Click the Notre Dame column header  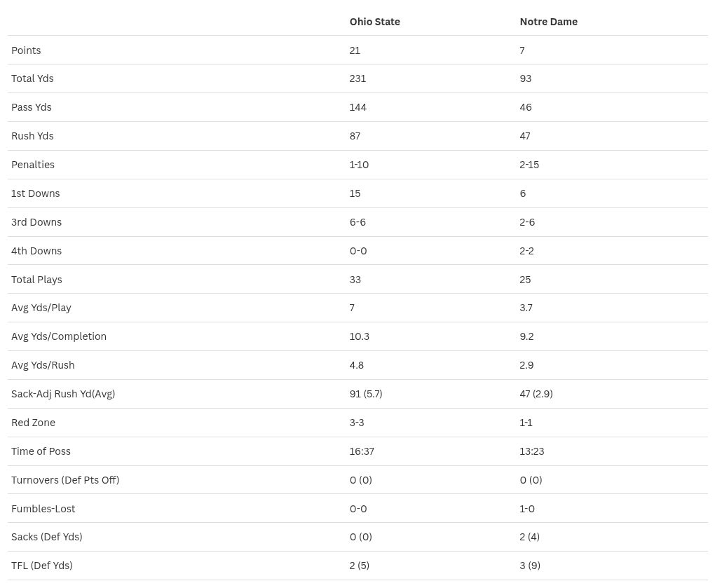click(x=548, y=22)
